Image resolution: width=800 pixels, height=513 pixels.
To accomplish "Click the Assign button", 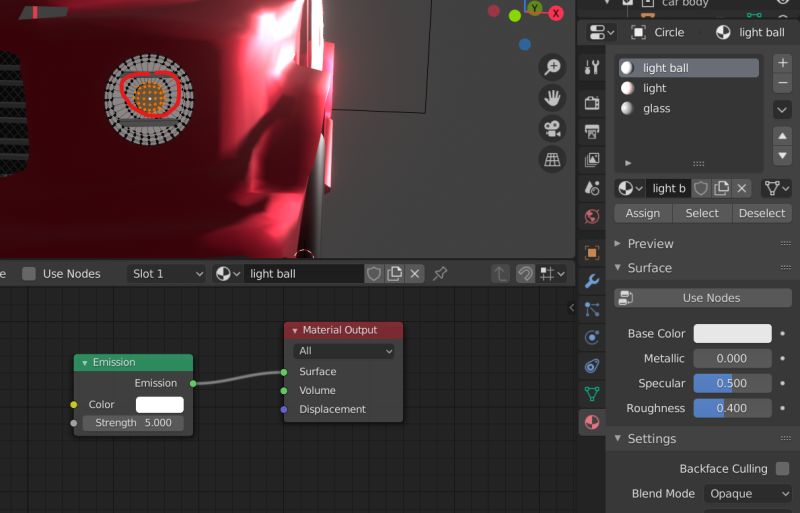I will click(x=643, y=213).
